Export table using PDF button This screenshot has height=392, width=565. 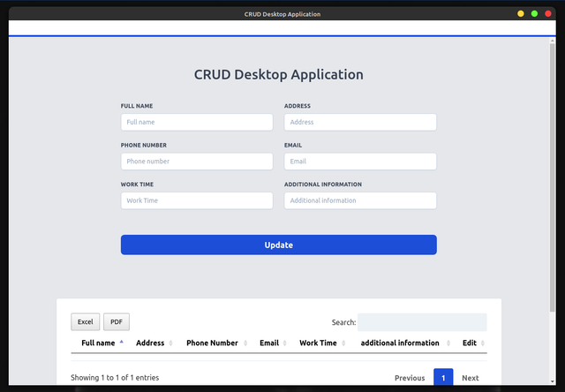click(x=117, y=321)
